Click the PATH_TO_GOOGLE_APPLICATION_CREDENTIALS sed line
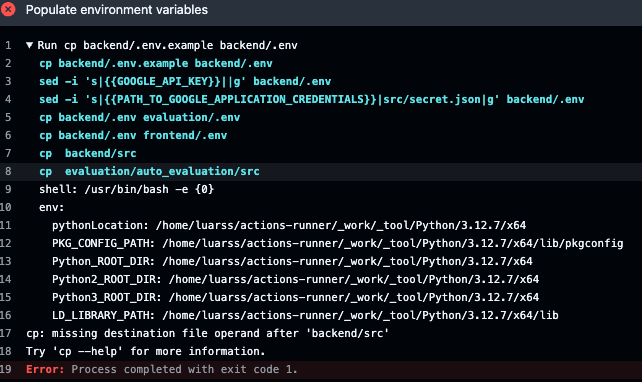 coord(312,99)
